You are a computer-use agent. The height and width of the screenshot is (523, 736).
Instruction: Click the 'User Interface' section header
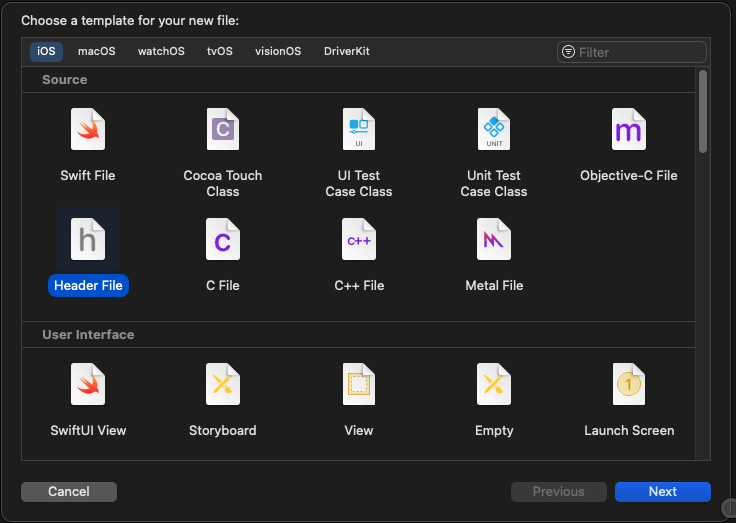88,335
